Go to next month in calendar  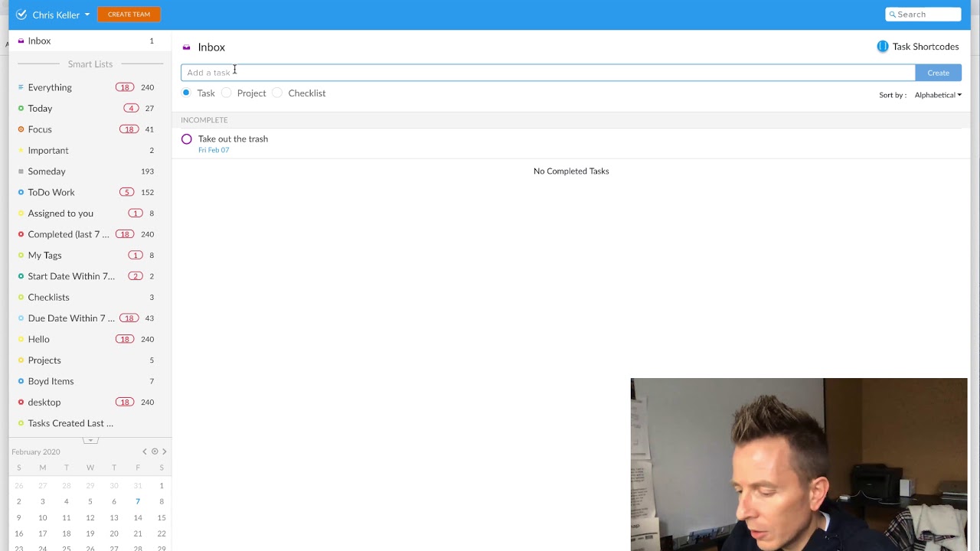click(164, 452)
